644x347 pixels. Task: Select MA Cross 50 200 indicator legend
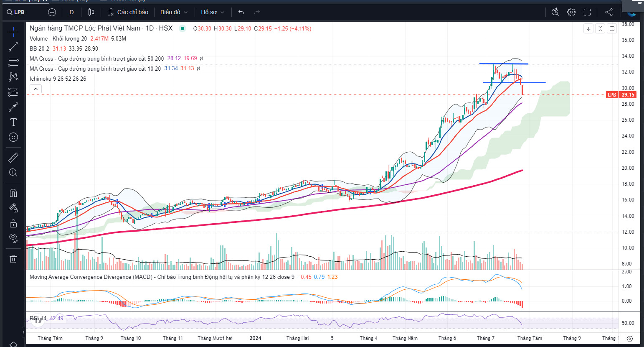[x=96, y=59]
